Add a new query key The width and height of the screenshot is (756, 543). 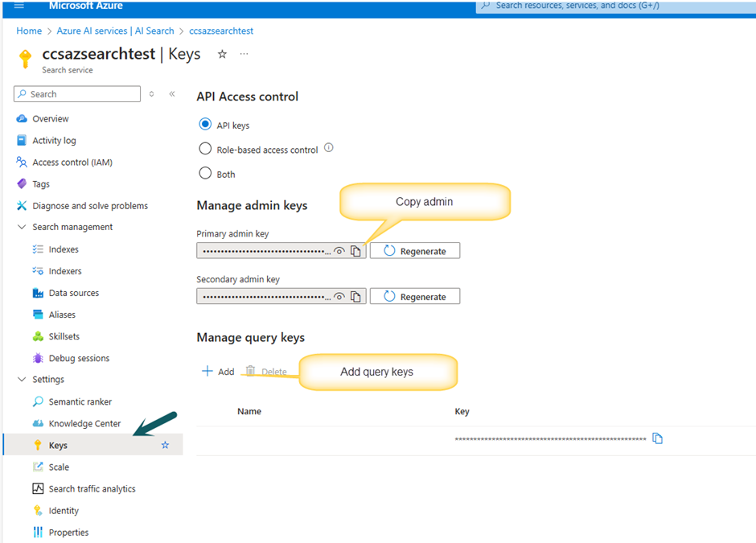coord(218,372)
